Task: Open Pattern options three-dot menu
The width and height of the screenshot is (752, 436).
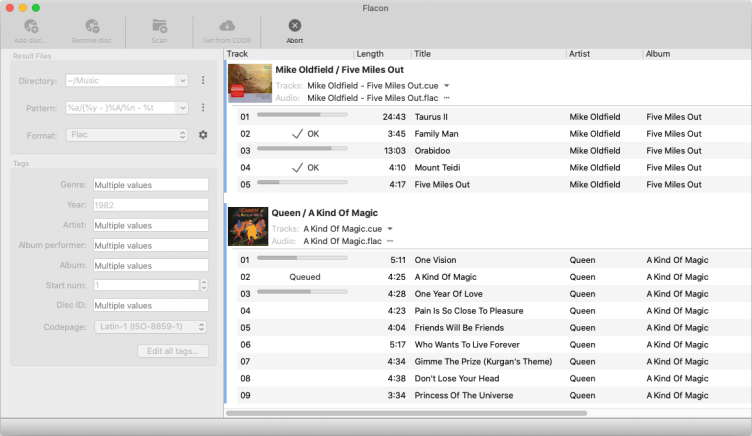Action: tap(203, 107)
